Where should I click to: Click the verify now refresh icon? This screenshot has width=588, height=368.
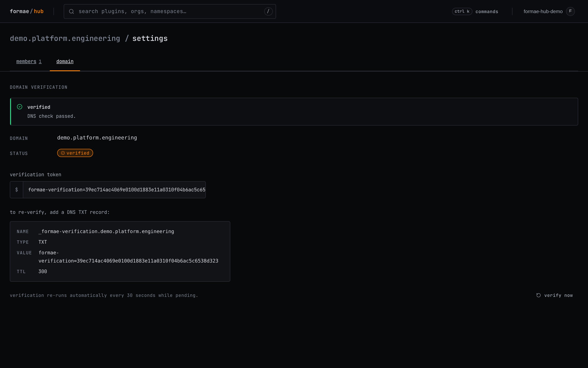pos(538,295)
